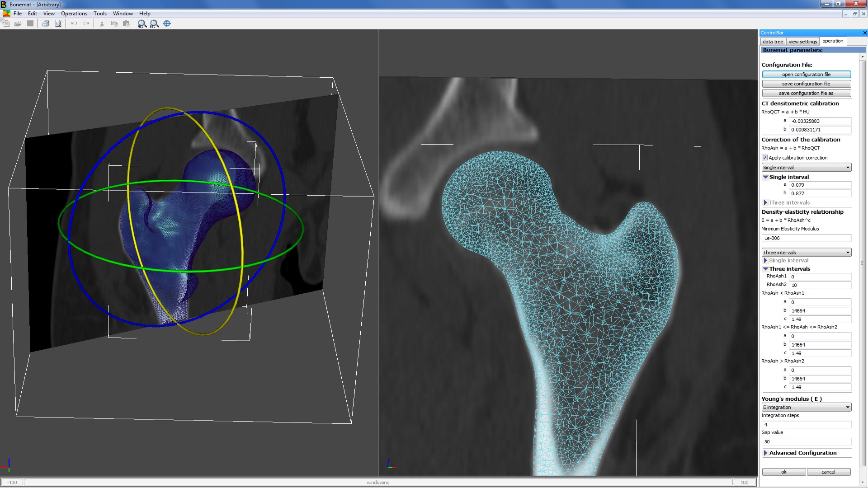The width and height of the screenshot is (868, 488).
Task: Collapse the Single interval section under calibration correction
Action: tap(765, 177)
